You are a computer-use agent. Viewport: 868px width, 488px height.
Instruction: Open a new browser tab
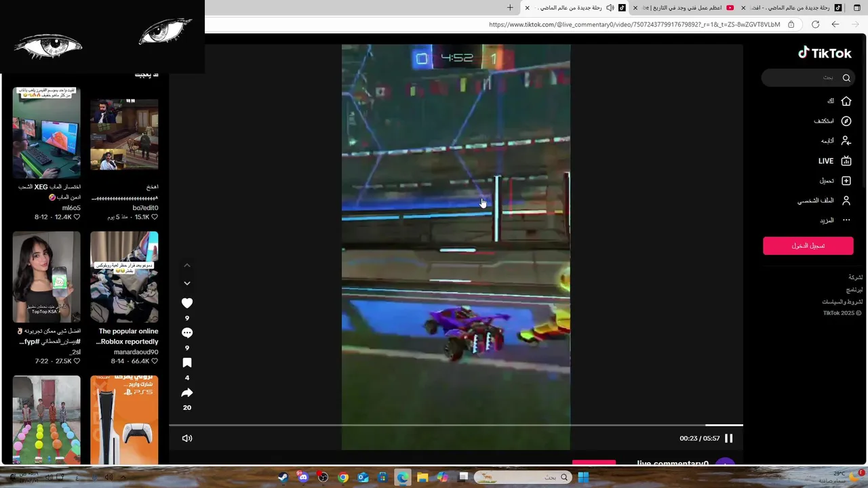[x=510, y=7]
